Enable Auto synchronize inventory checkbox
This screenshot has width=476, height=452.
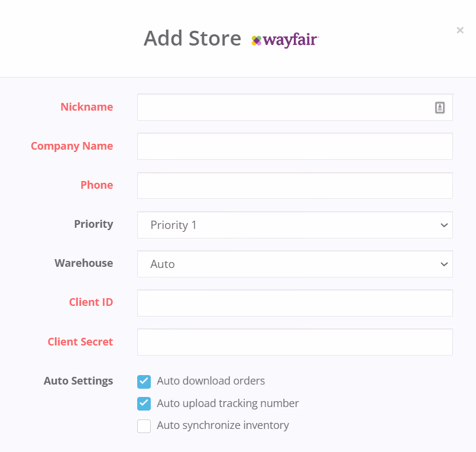(x=144, y=426)
